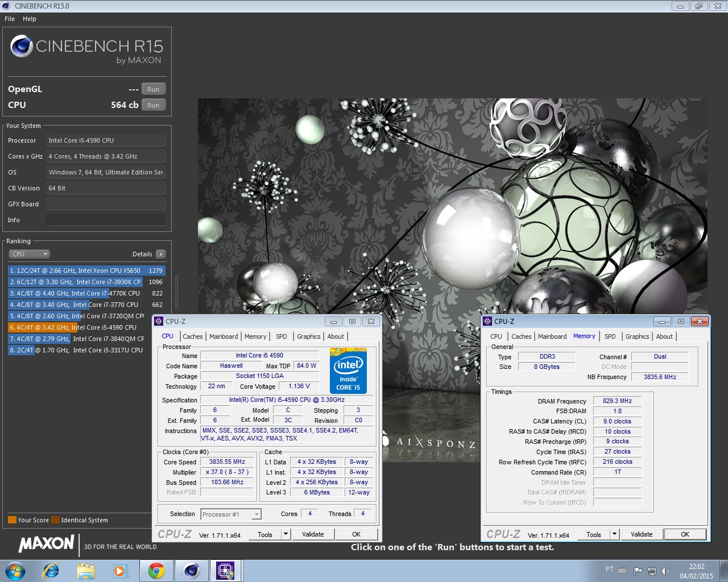Click OK in left CPU-Z window
This screenshot has width=728, height=582.
357,534
